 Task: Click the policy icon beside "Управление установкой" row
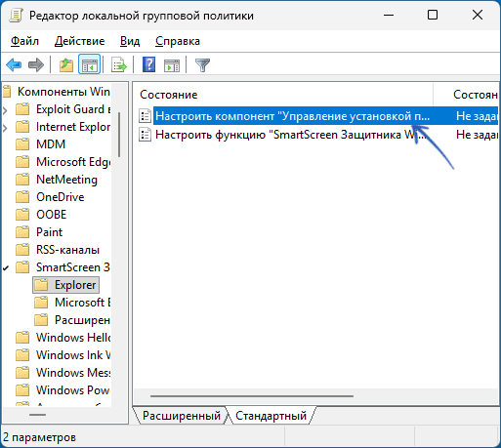(145, 116)
